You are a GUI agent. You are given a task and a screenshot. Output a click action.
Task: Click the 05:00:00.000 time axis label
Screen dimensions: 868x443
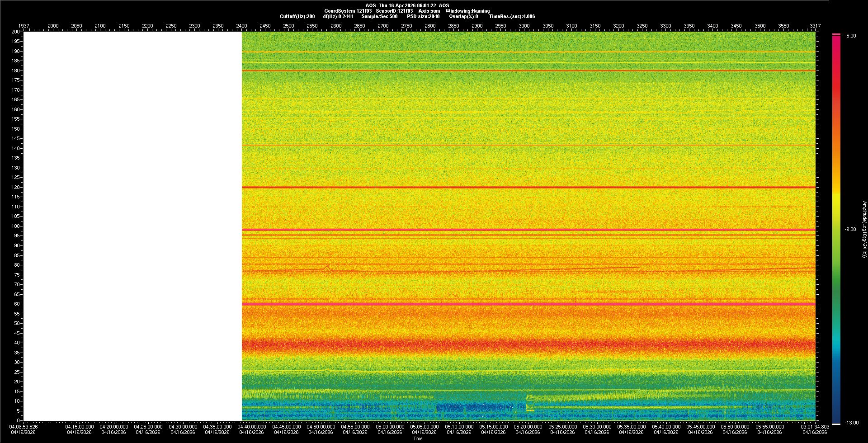390,427
